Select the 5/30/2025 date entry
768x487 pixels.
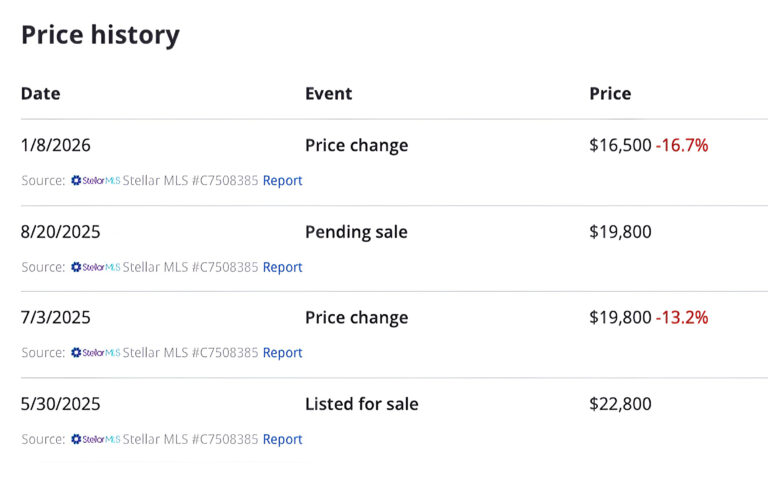[x=60, y=404]
